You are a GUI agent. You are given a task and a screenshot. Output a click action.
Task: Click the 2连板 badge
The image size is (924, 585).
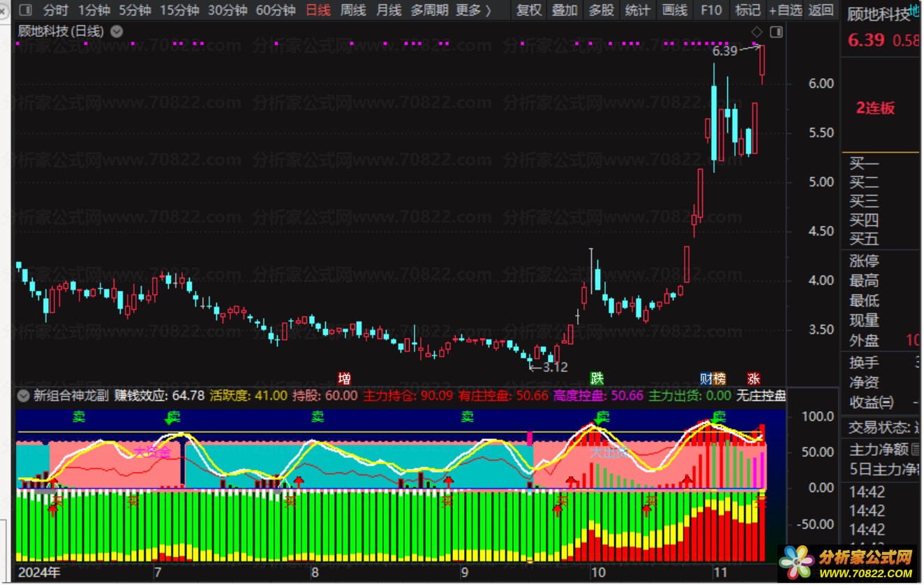875,108
